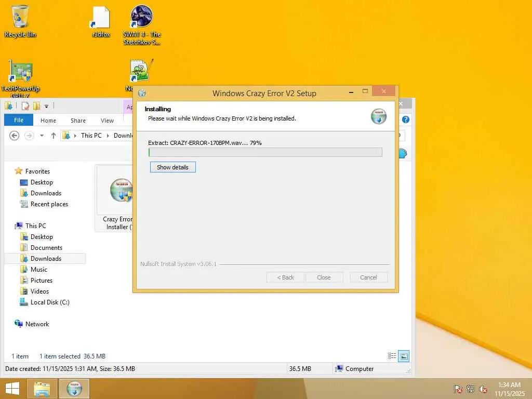This screenshot has width=532, height=399.
Task: Click the Back button in Setup
Action: [x=285, y=277]
